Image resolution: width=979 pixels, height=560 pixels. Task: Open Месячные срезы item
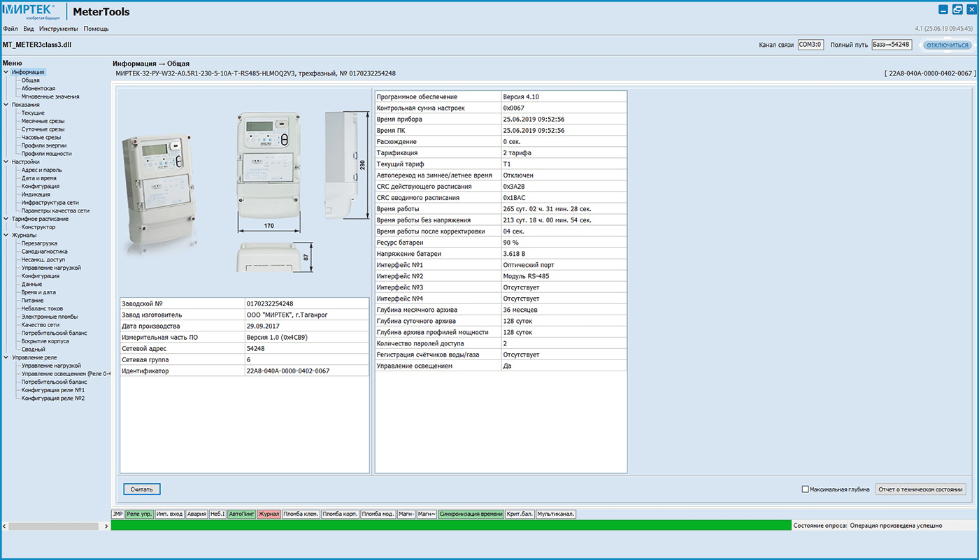pos(43,121)
